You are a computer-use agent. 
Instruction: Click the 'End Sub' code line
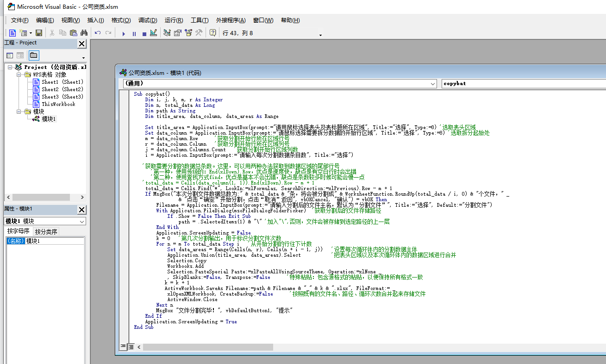click(x=144, y=327)
